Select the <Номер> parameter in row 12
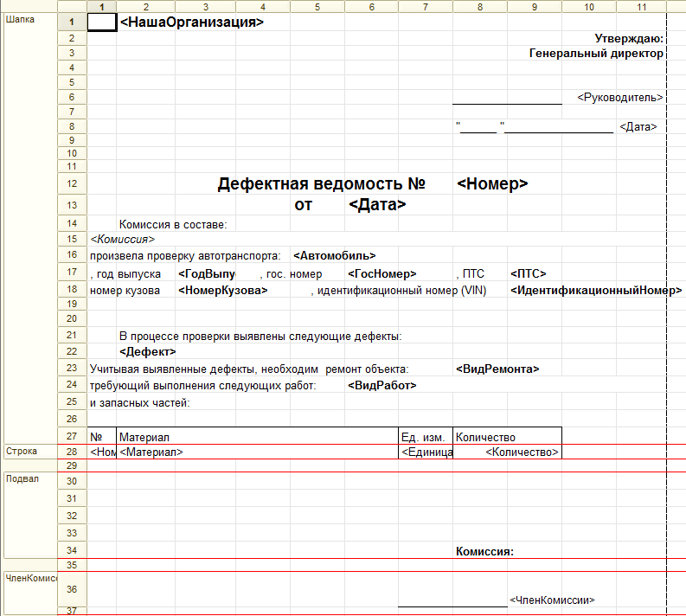 492,183
